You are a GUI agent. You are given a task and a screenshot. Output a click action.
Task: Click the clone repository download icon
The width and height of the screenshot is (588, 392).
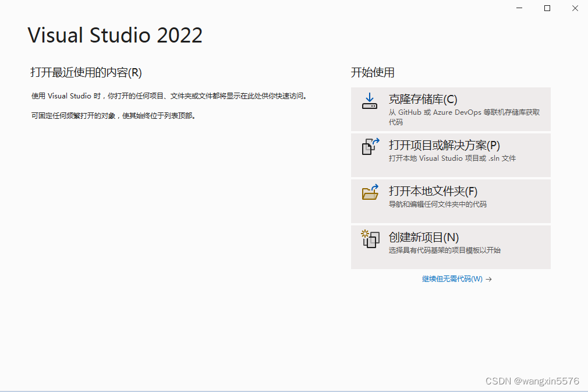(369, 101)
